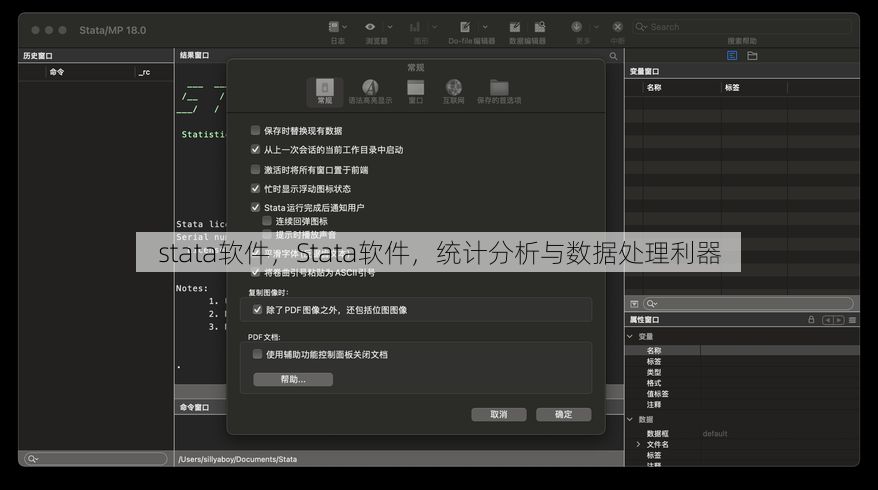Image resolution: width=878 pixels, height=490 pixels.
Task: Select the 类型 row in properties
Action: pos(742,372)
